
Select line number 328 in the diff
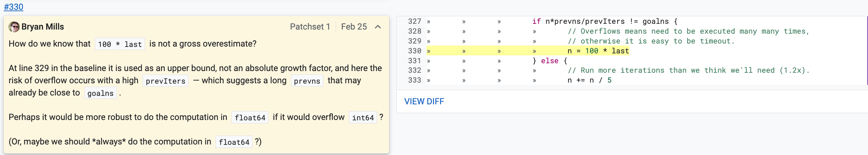(415, 31)
